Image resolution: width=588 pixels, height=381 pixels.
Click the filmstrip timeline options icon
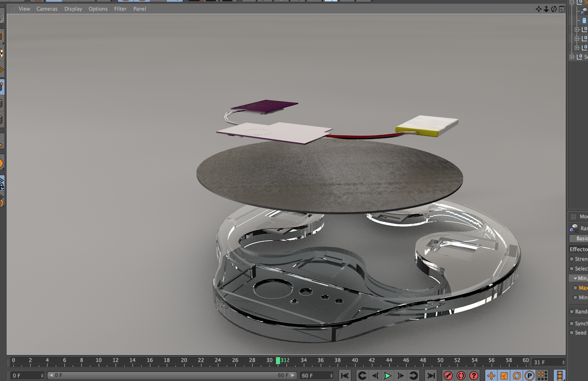pos(559,376)
